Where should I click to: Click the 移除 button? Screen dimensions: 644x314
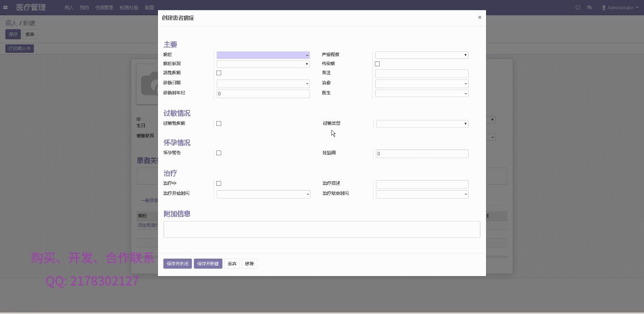(249, 263)
